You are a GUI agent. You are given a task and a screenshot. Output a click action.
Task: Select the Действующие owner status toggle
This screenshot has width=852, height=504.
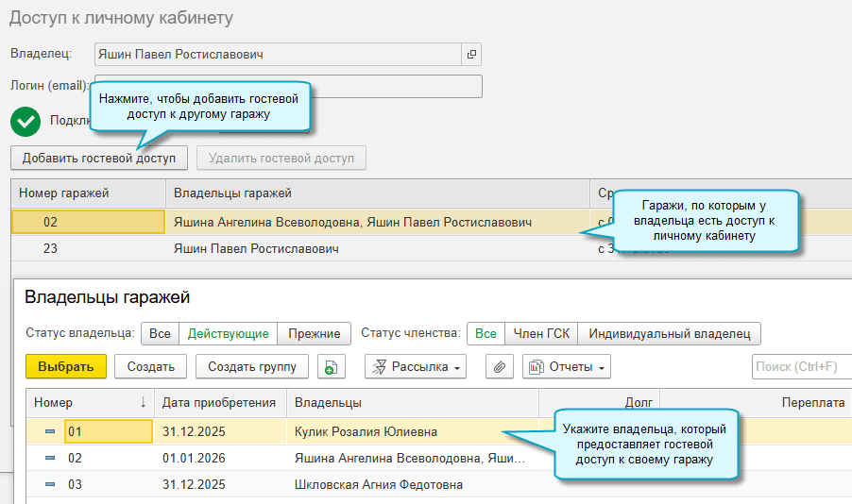coord(228,333)
